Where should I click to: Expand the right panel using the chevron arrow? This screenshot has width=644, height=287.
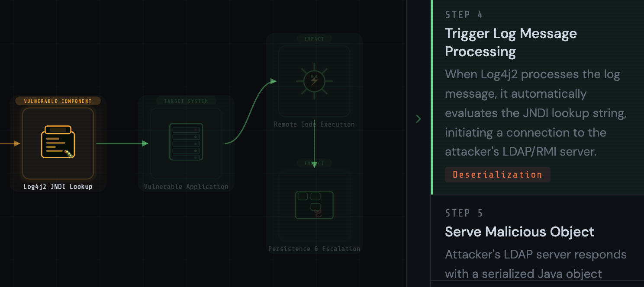[x=418, y=119]
